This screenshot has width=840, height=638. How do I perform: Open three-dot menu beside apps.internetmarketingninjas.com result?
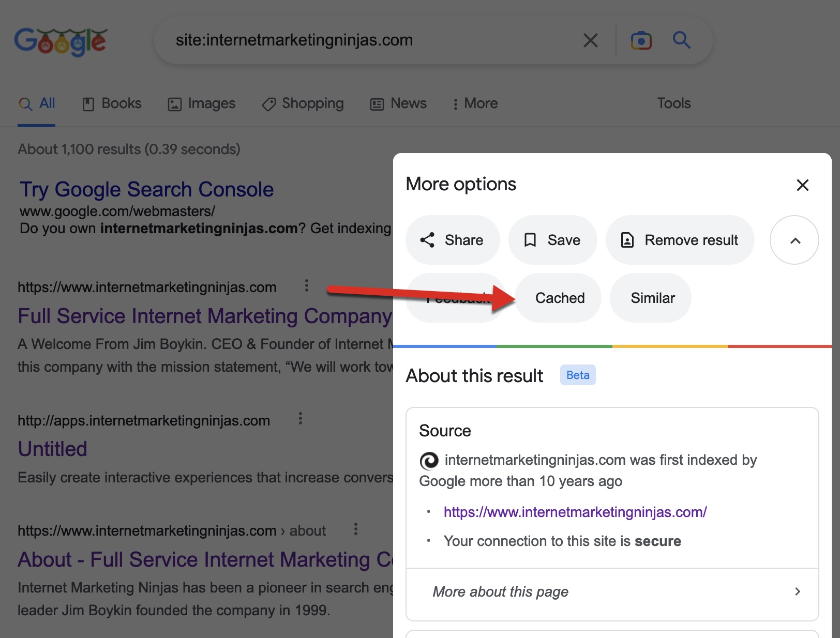(301, 418)
